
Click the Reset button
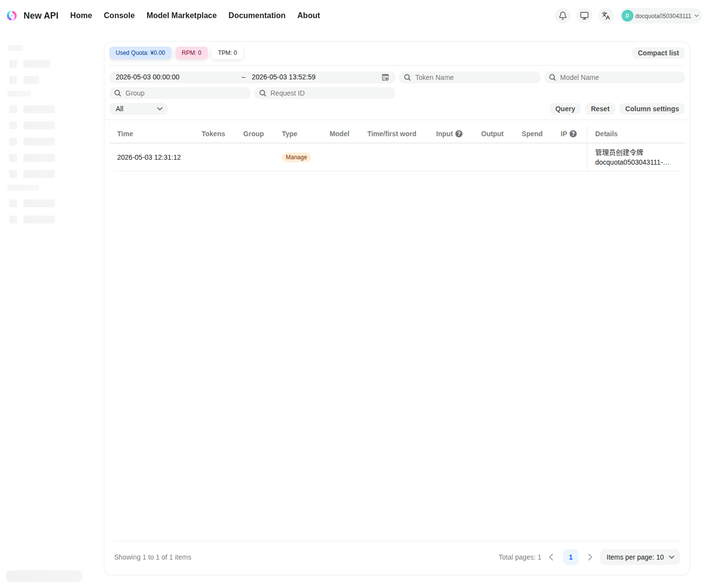coord(600,109)
